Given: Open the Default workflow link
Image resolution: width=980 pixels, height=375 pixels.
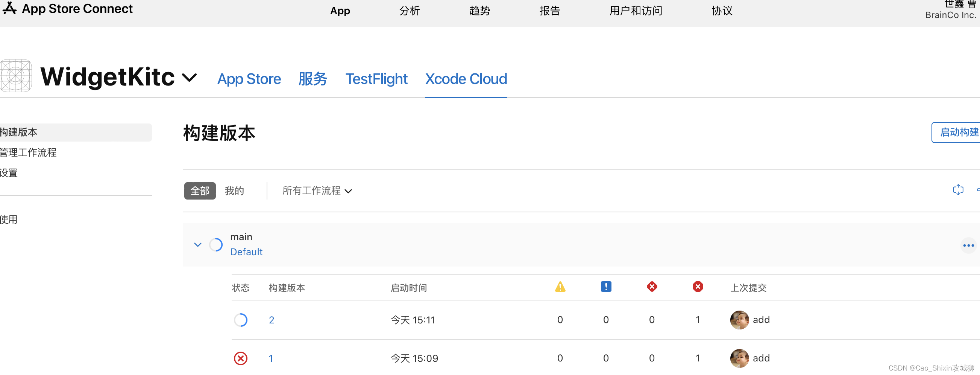Looking at the screenshot, I should pyautogui.click(x=246, y=252).
